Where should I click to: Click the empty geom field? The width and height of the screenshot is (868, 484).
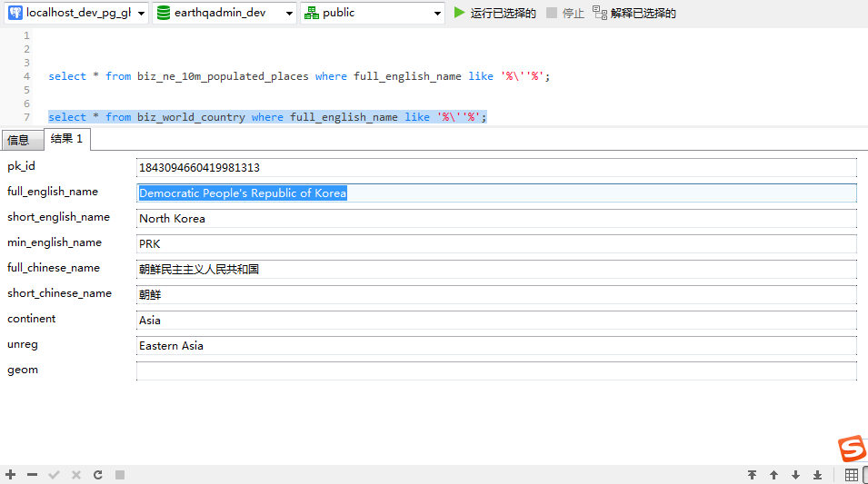tap(496, 371)
